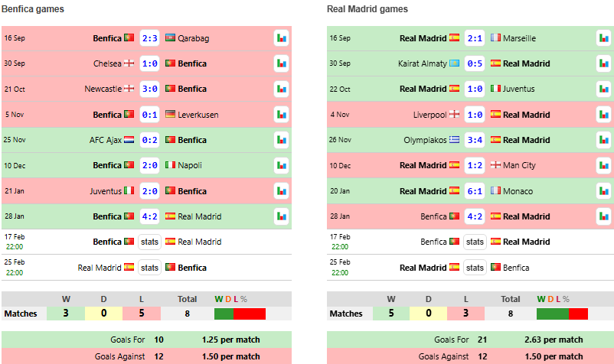The width and height of the screenshot is (614, 364).
Task: Click stats chart icon for Chelsea-Benfica match
Action: click(x=282, y=63)
